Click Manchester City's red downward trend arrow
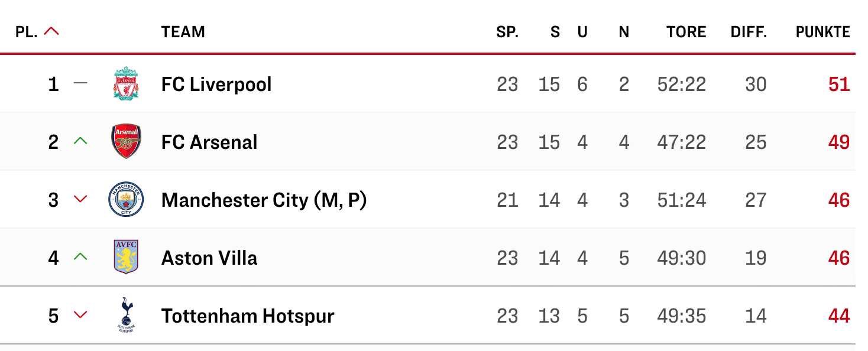Viewport: 868px width, 351px height. 80,200
